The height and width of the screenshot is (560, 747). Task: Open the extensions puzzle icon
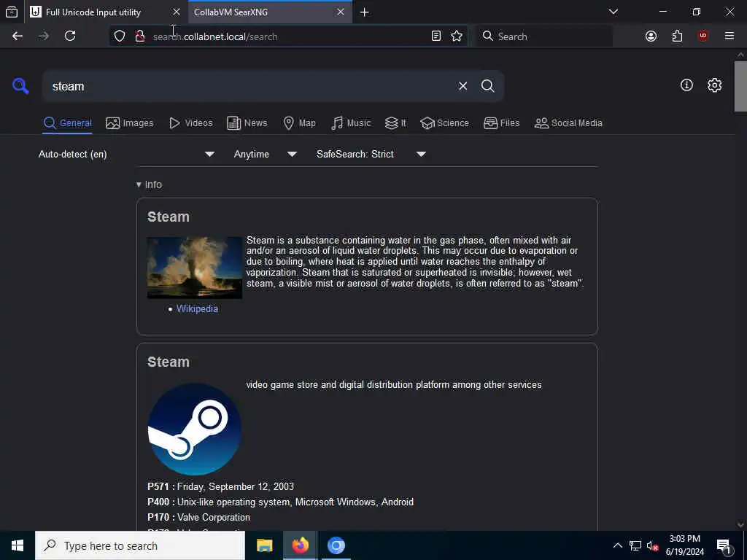(x=677, y=36)
